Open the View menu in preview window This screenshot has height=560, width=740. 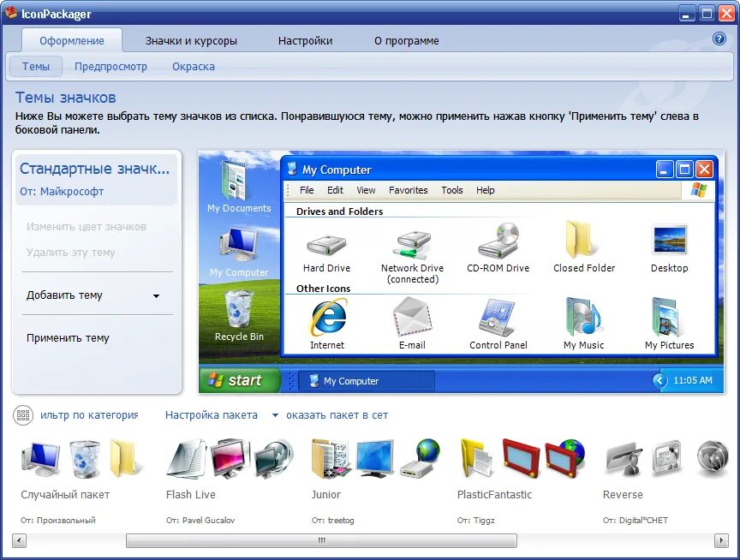[x=366, y=190]
